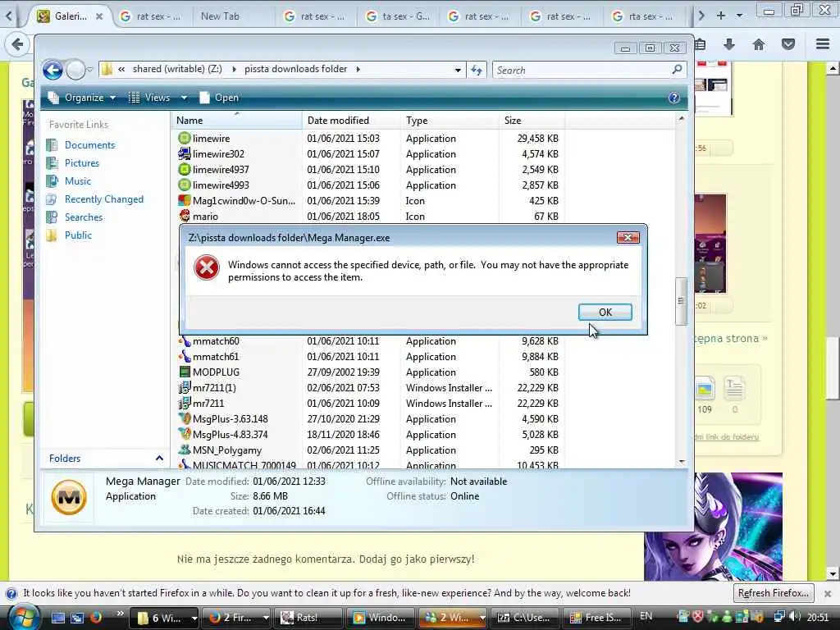Open a new Firefox tab with plus

[x=720, y=16]
